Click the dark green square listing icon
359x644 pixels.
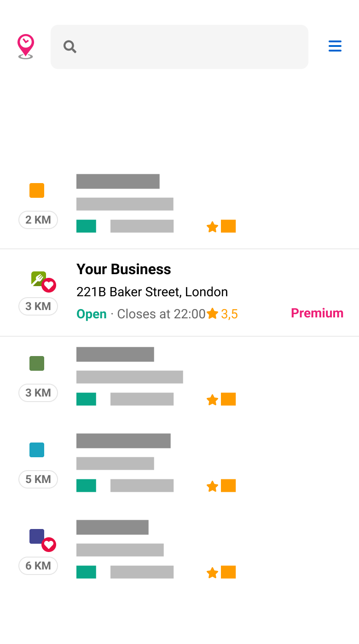pyautogui.click(x=37, y=363)
